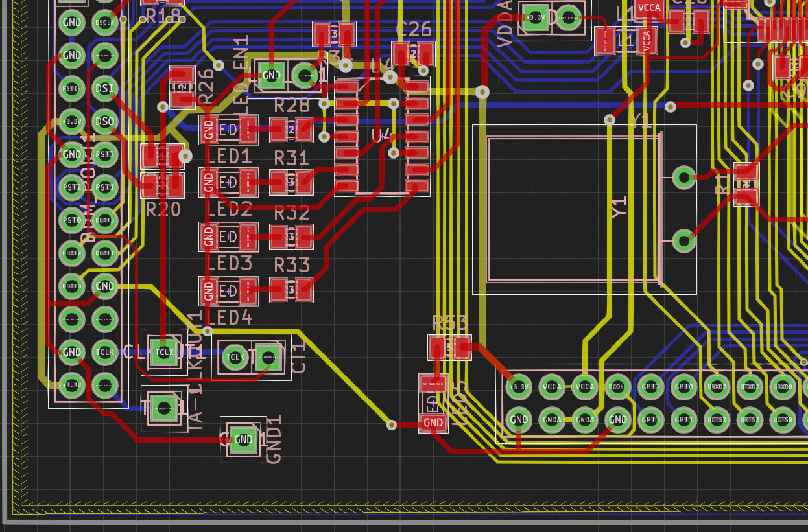The height and width of the screenshot is (532, 808).
Task: Click the CT1 vertical reference label
Action: [299, 358]
